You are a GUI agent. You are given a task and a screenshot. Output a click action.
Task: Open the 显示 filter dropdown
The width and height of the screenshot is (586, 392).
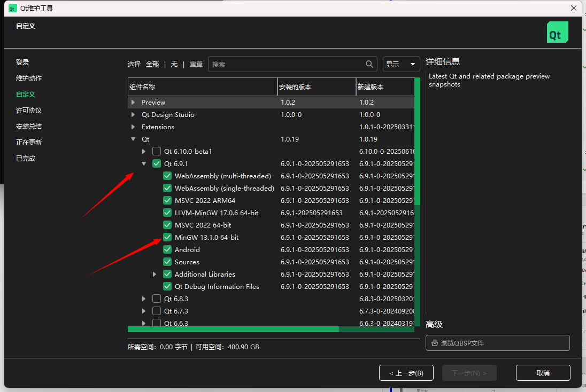401,64
